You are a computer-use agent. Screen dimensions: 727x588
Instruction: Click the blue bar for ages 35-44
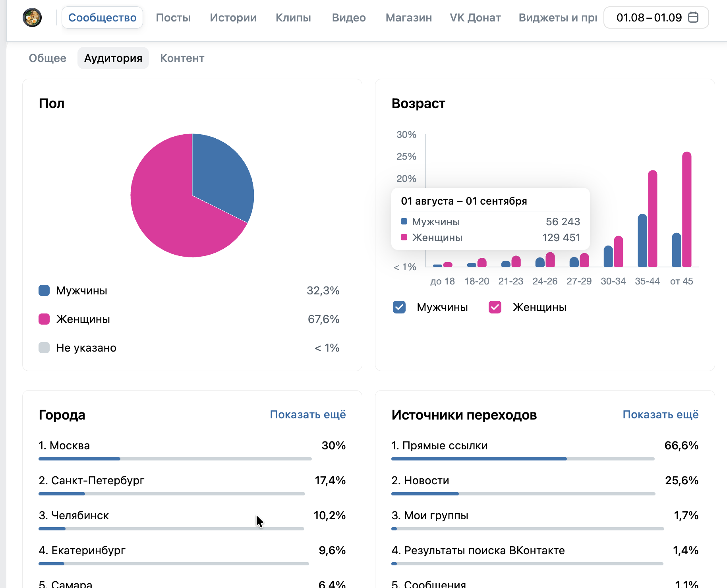click(x=642, y=240)
